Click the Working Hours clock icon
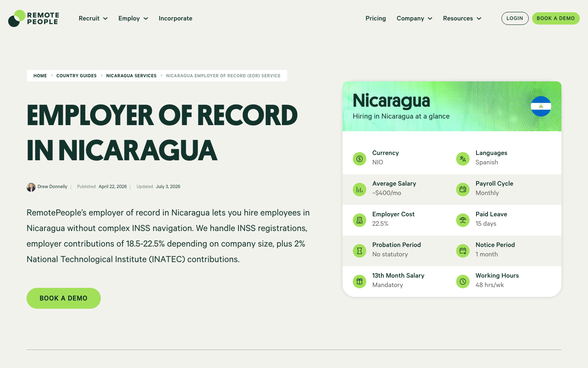Image resolution: width=588 pixels, height=368 pixels. click(x=463, y=281)
